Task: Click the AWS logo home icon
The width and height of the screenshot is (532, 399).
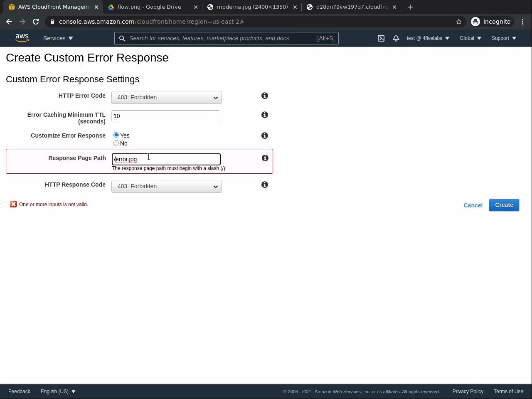Action: 22,38
